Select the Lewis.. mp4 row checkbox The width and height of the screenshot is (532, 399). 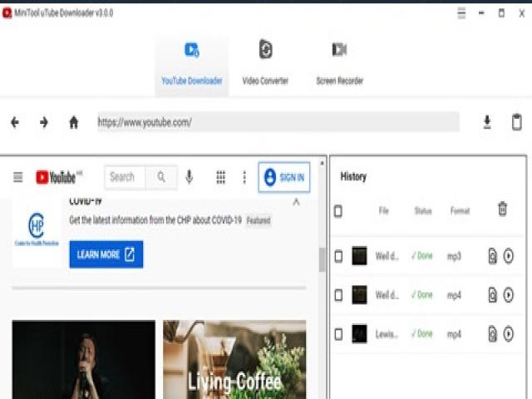tap(338, 334)
